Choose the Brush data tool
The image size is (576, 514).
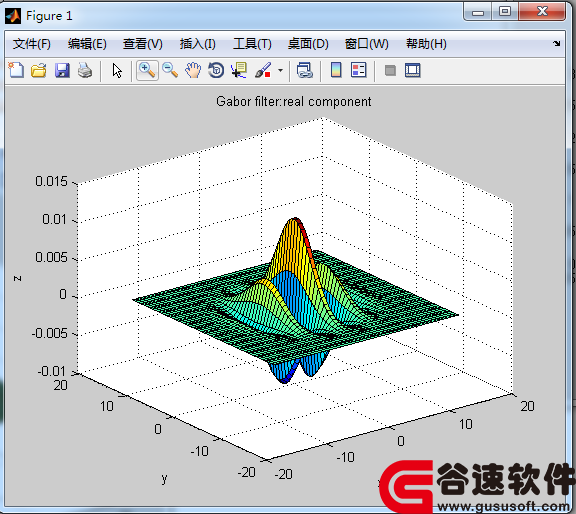tap(263, 70)
